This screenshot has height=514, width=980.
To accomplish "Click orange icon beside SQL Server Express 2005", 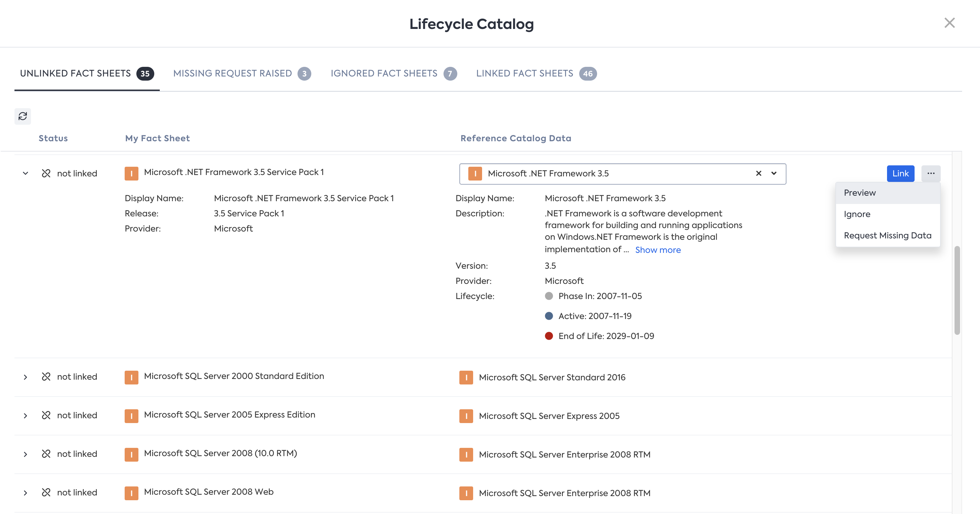I will coord(466,416).
